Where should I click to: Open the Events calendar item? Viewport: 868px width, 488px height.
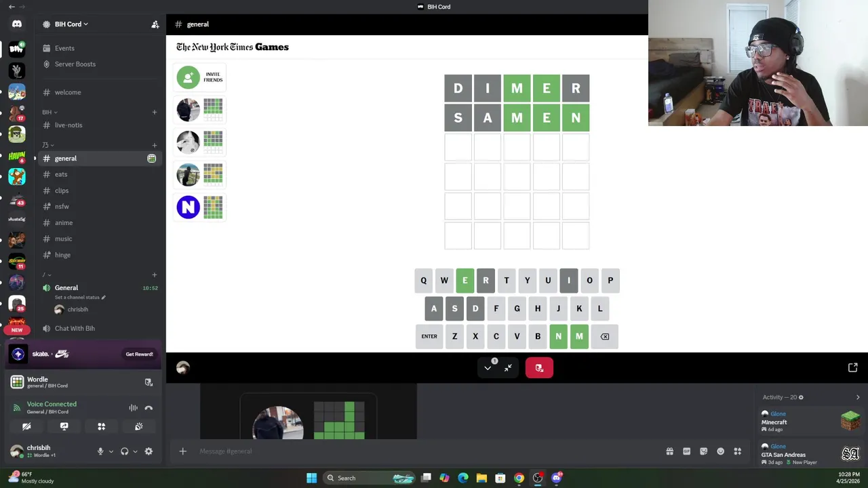pos(64,48)
